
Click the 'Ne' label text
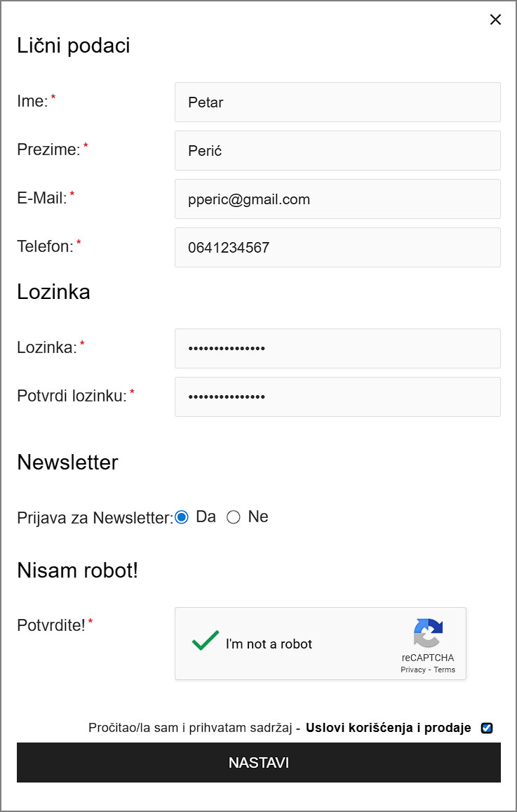click(x=258, y=517)
